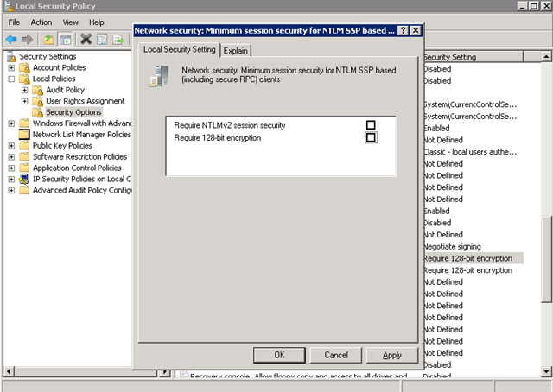Click the Security Settings root icon
Screen dimensions: 553x392
(11, 56)
